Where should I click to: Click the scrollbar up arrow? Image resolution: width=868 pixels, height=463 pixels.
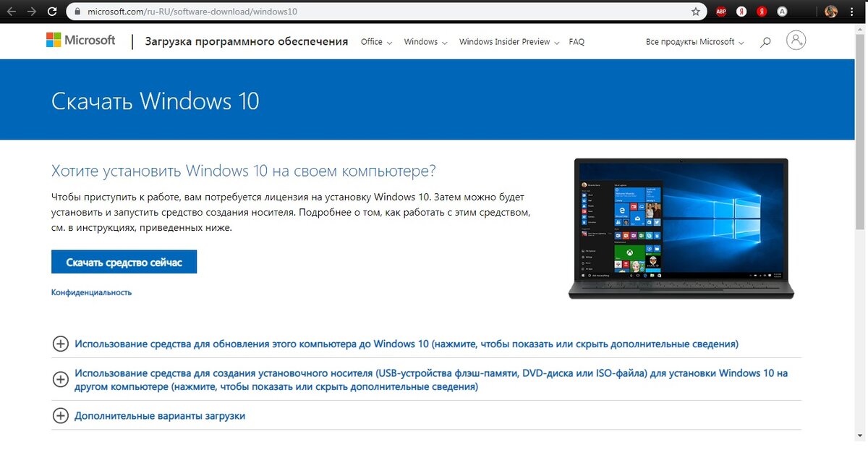pos(861,27)
